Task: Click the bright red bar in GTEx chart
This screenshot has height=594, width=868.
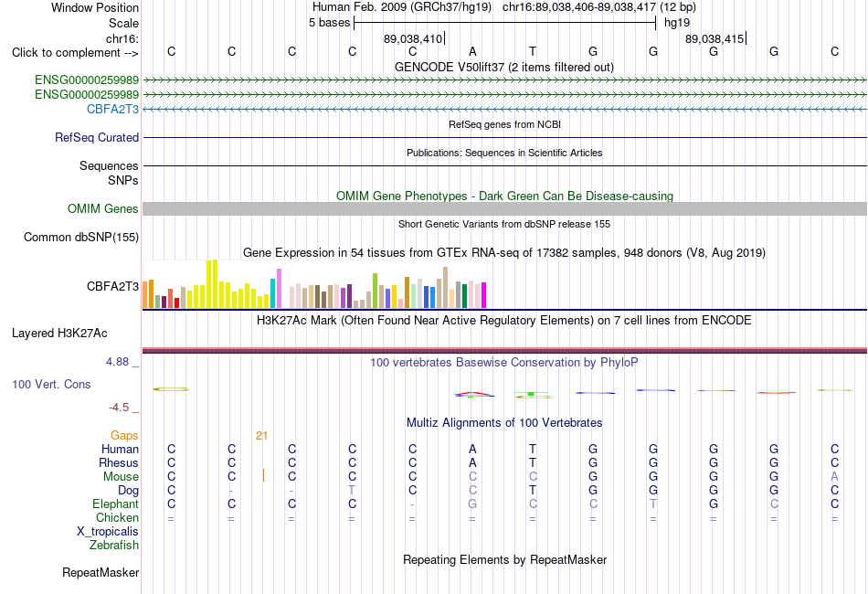Action: pos(176,302)
